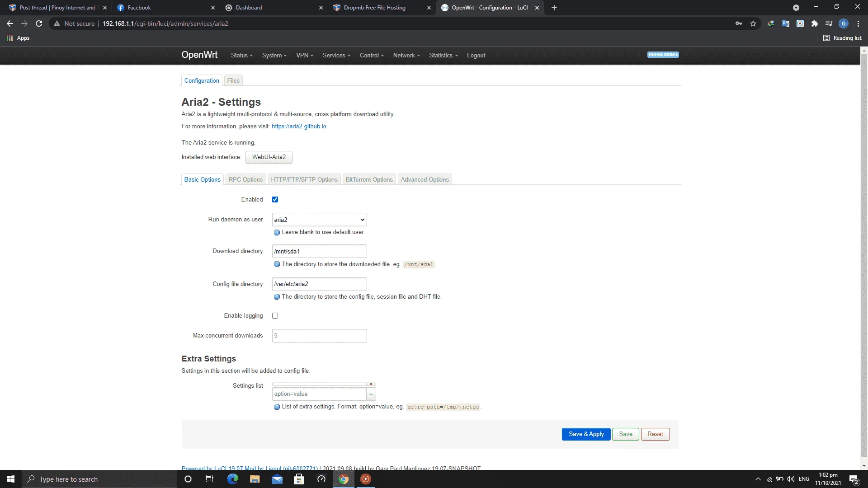Remove the Settings list entry with x
Viewport: 868px width, 488px height.
(371, 384)
